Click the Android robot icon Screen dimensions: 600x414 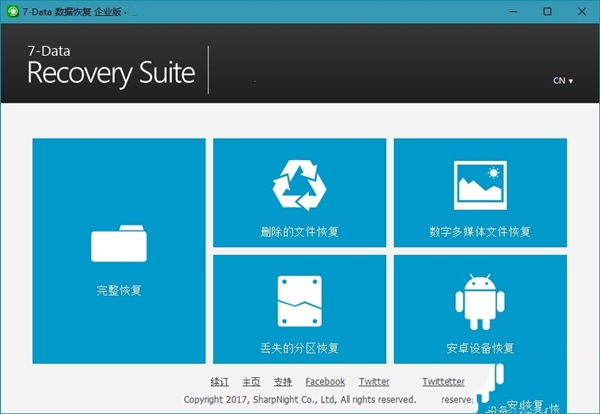coord(480,302)
